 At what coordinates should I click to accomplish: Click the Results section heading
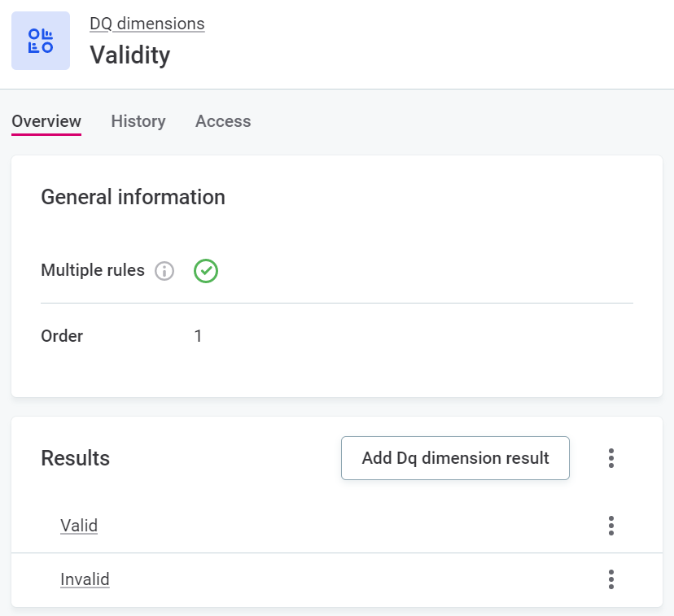(x=75, y=458)
